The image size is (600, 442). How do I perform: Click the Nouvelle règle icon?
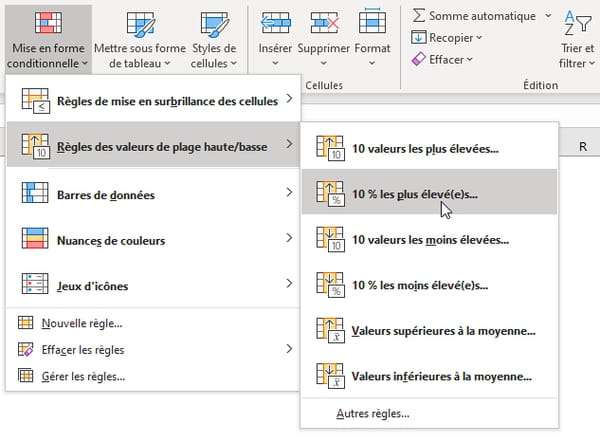pos(26,323)
